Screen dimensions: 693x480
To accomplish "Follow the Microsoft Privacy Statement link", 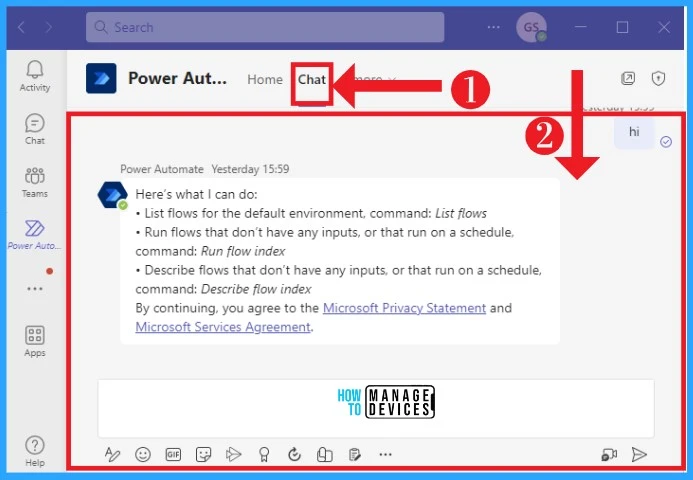I will tap(404, 308).
